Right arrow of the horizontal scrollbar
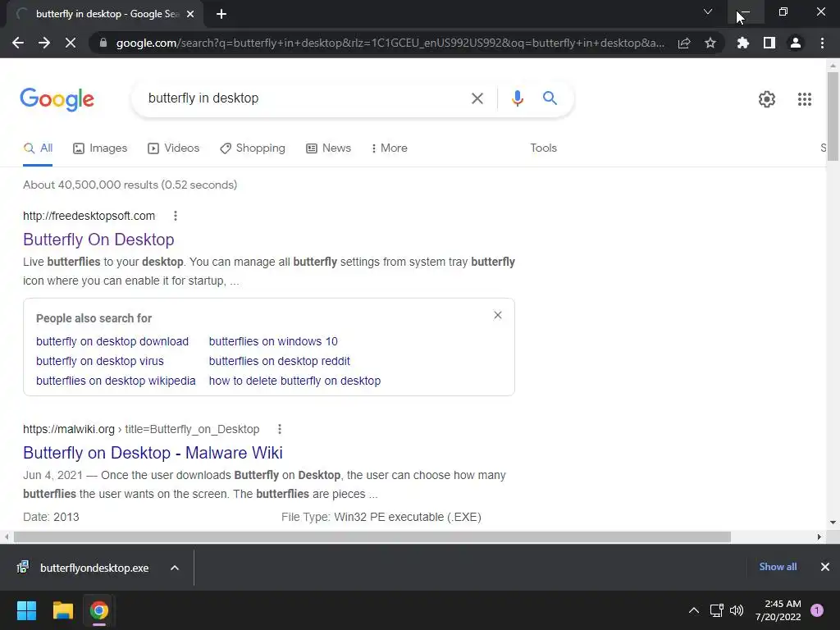Screen dimensions: 840x630 coord(819,536)
